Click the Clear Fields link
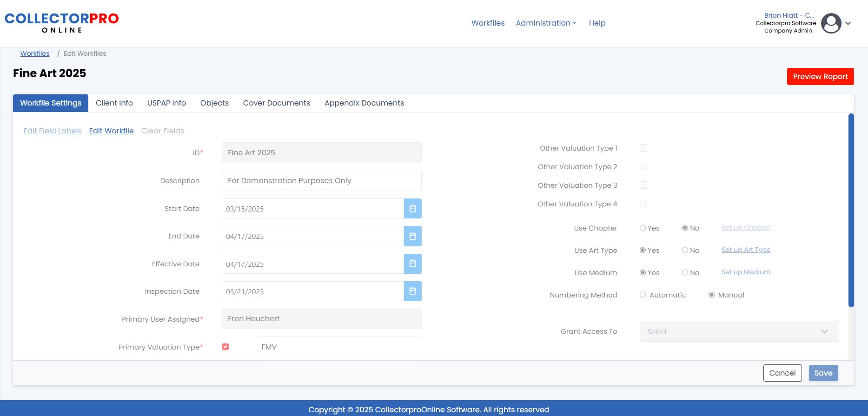Image resolution: width=868 pixels, height=416 pixels. pyautogui.click(x=163, y=131)
